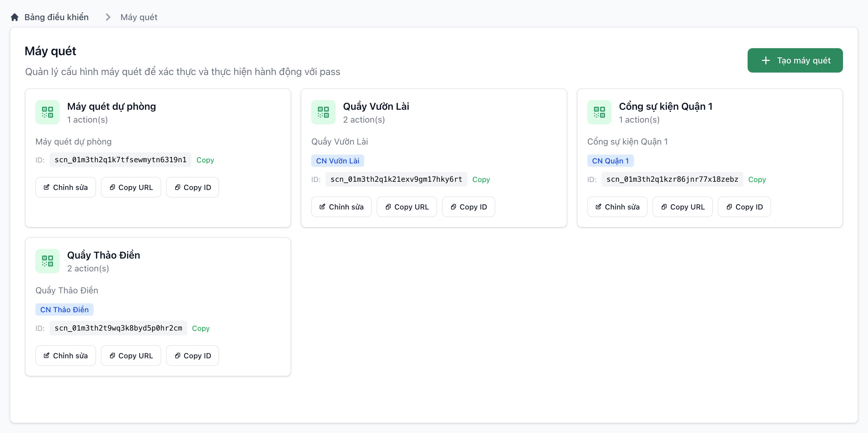This screenshot has height=433, width=868.
Task: Click the CN Thảo Điền branch tag
Action: tap(64, 310)
